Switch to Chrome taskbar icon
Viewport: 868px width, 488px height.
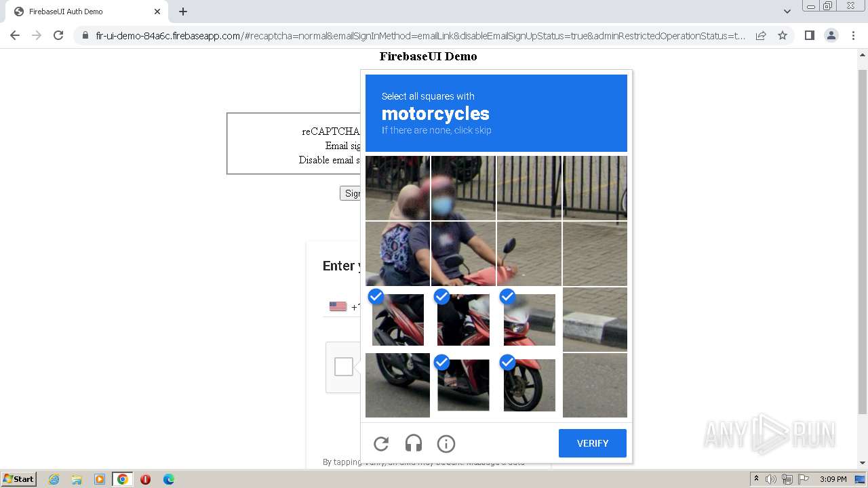(x=123, y=479)
